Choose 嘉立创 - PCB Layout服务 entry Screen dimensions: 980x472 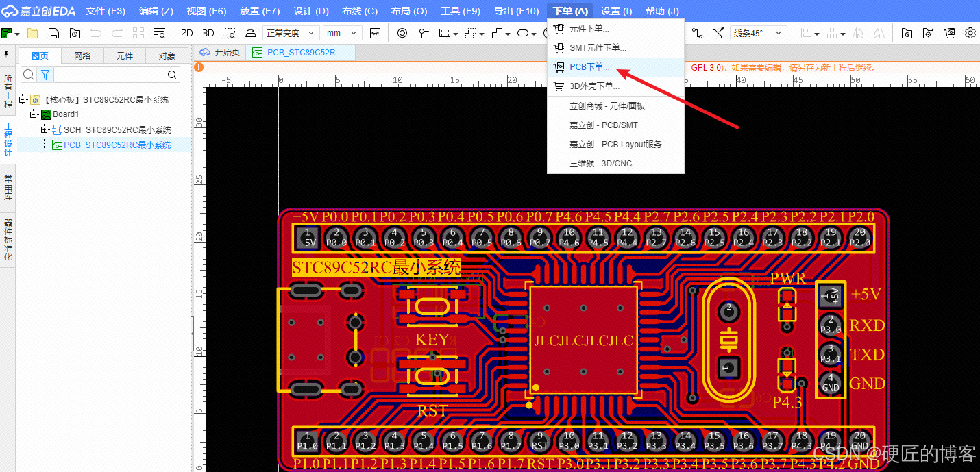click(615, 145)
